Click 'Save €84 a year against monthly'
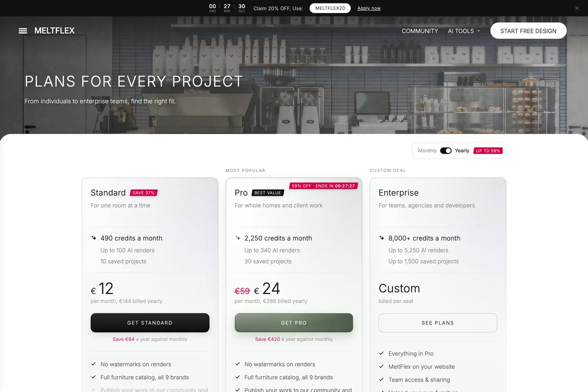 [150, 339]
